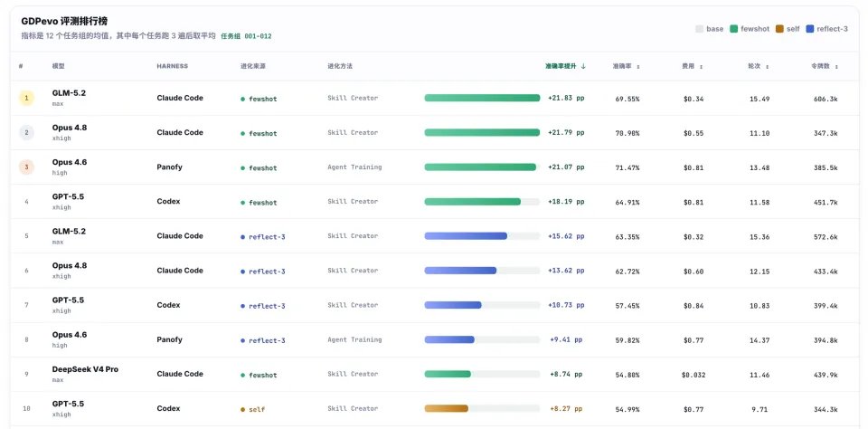Click the self progress bar in row 10
This screenshot has width=868, height=429.
[482, 408]
